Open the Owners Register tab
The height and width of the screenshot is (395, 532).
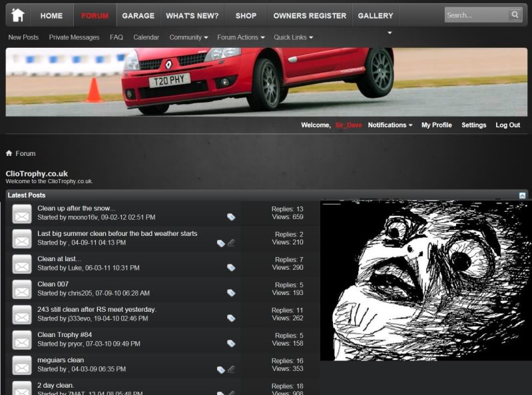click(x=310, y=15)
